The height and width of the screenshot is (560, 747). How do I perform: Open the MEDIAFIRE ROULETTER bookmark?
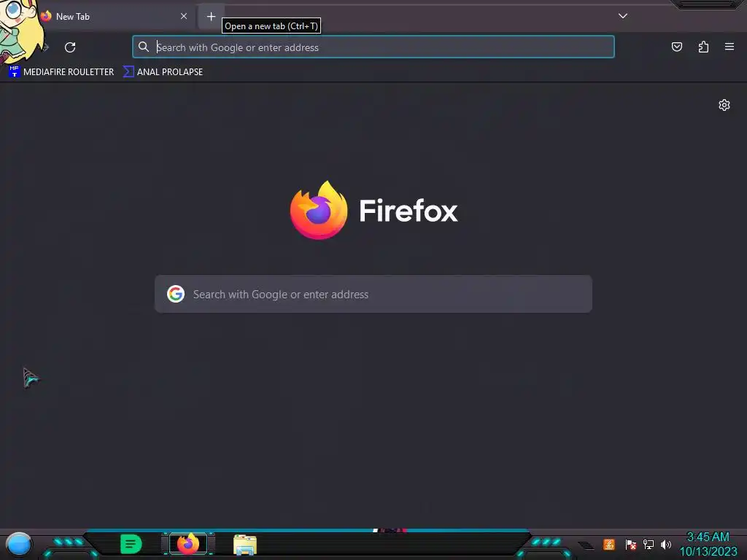pos(61,72)
